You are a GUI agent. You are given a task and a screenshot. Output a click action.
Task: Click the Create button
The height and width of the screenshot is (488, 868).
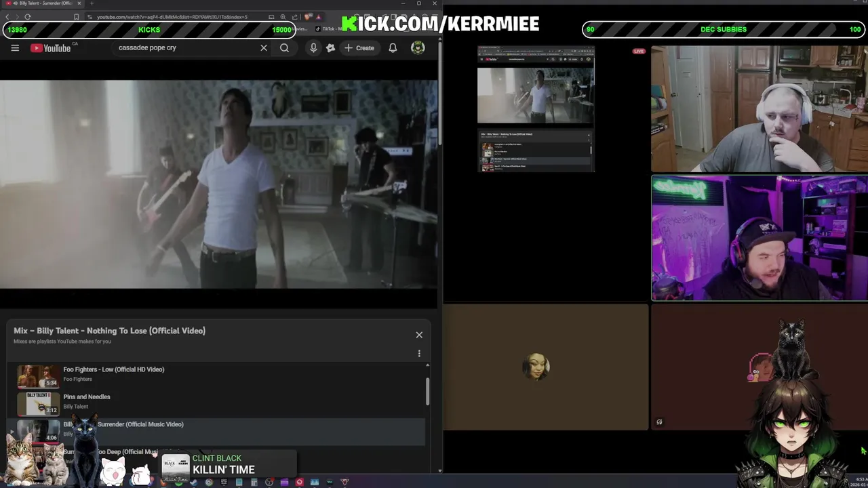tap(359, 48)
